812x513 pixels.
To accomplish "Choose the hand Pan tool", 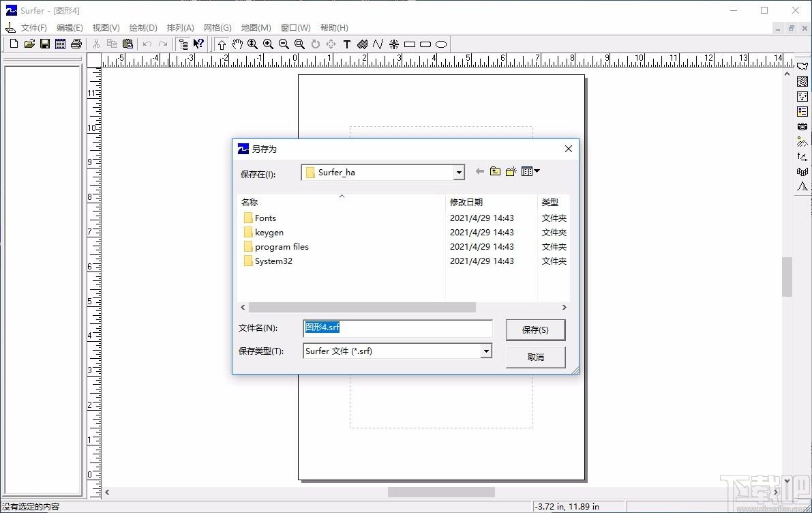I will tap(237, 44).
